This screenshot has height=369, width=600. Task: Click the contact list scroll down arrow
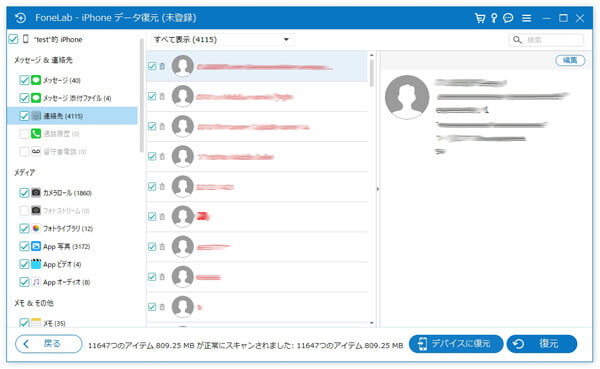372,323
